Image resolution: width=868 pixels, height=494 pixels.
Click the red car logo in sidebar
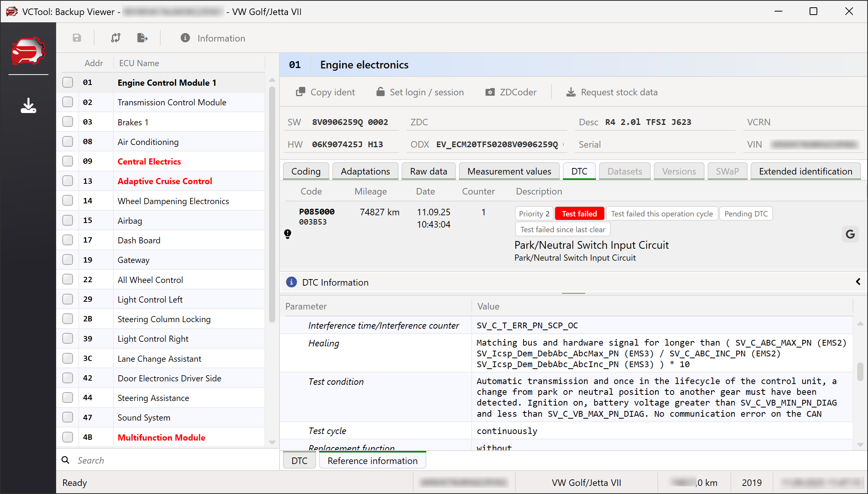tap(28, 51)
